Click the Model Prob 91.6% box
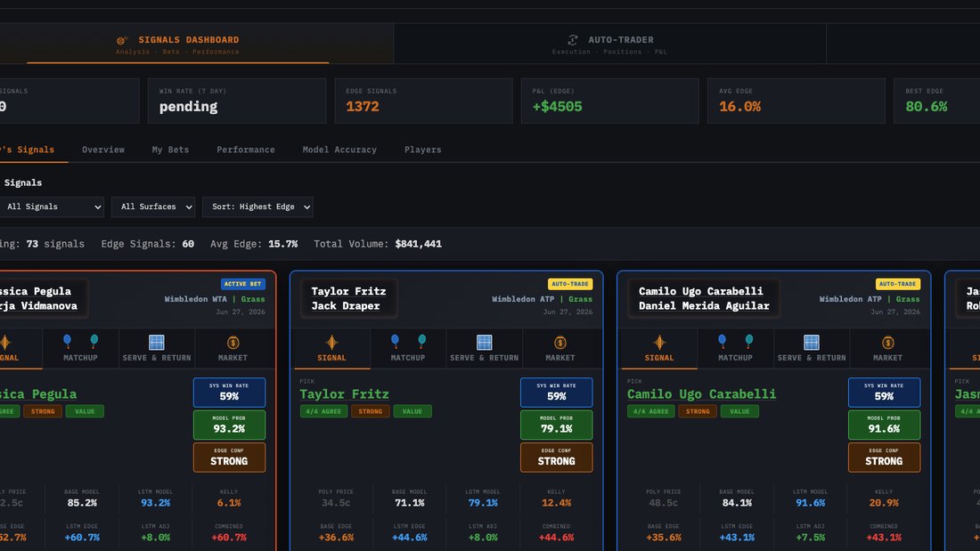The width and height of the screenshot is (980, 551). coord(884,425)
